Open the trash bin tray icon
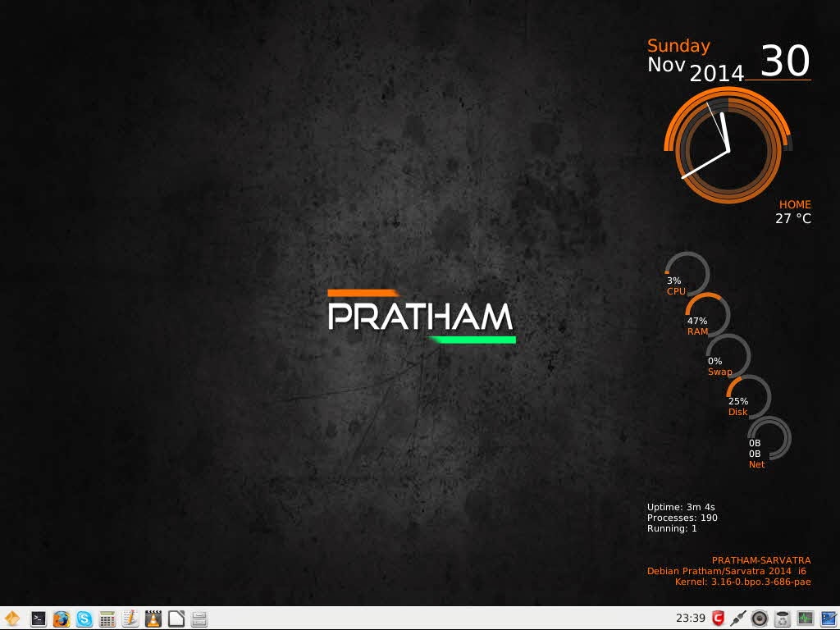 coord(782,619)
